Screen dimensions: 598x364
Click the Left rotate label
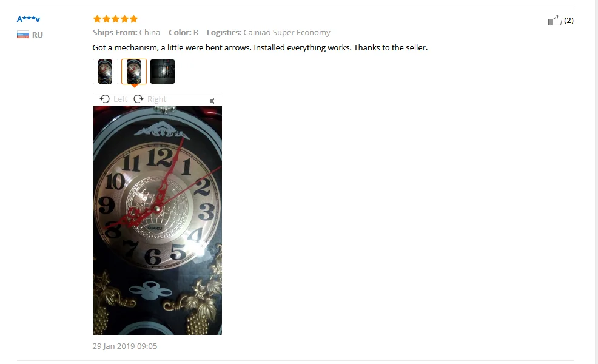point(120,99)
